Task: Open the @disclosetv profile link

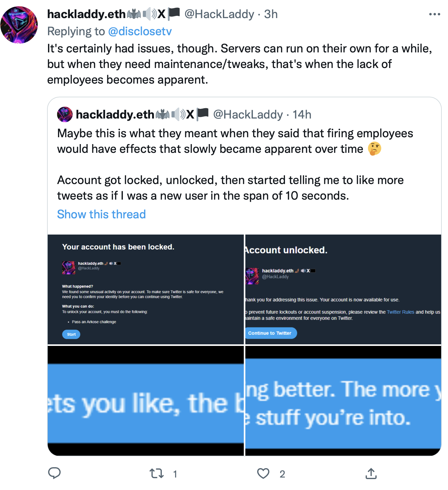Action: [x=140, y=32]
